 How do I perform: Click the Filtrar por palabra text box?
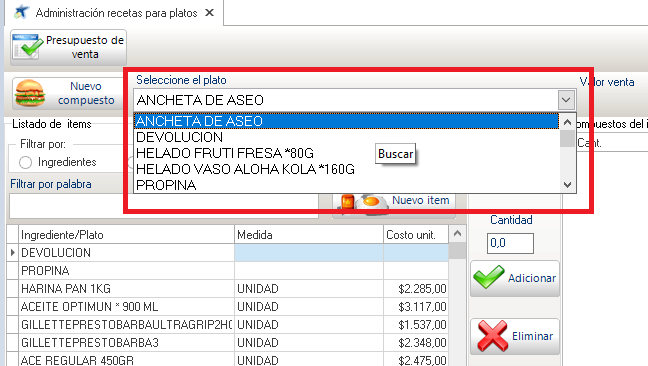tap(164, 206)
